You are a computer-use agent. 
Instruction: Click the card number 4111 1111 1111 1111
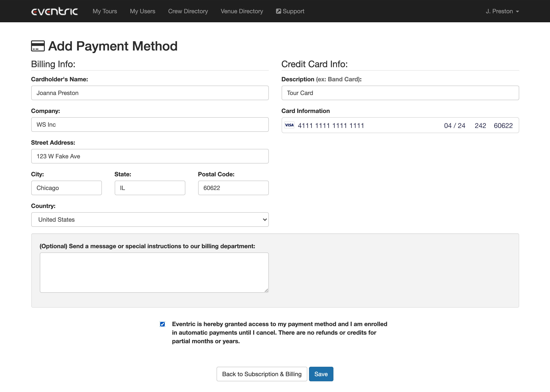(x=331, y=126)
